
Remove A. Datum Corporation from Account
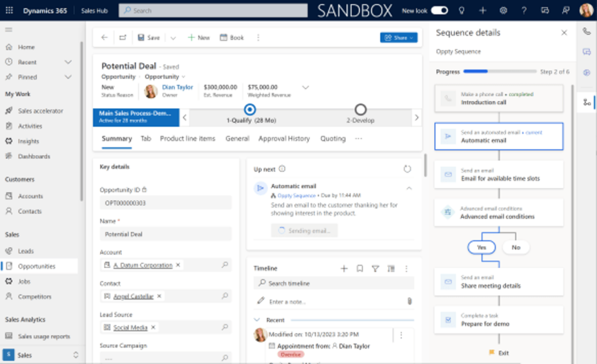[x=178, y=264]
